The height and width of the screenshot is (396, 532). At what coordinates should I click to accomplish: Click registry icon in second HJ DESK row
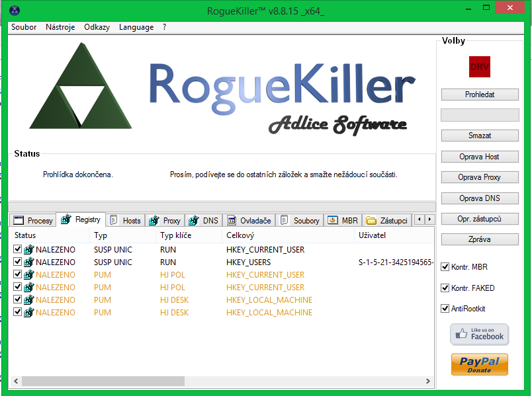29,312
